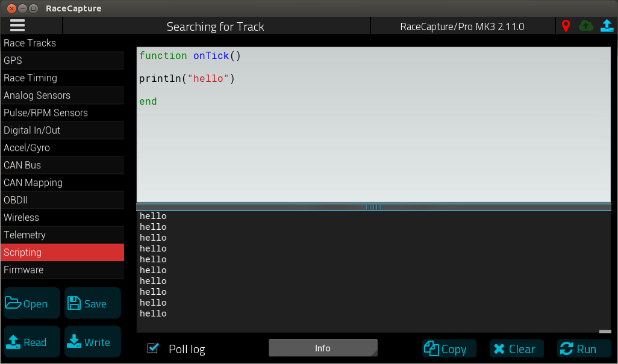This screenshot has width=618, height=364.
Task: Click the red GPS location pin icon
Action: coord(566,26)
